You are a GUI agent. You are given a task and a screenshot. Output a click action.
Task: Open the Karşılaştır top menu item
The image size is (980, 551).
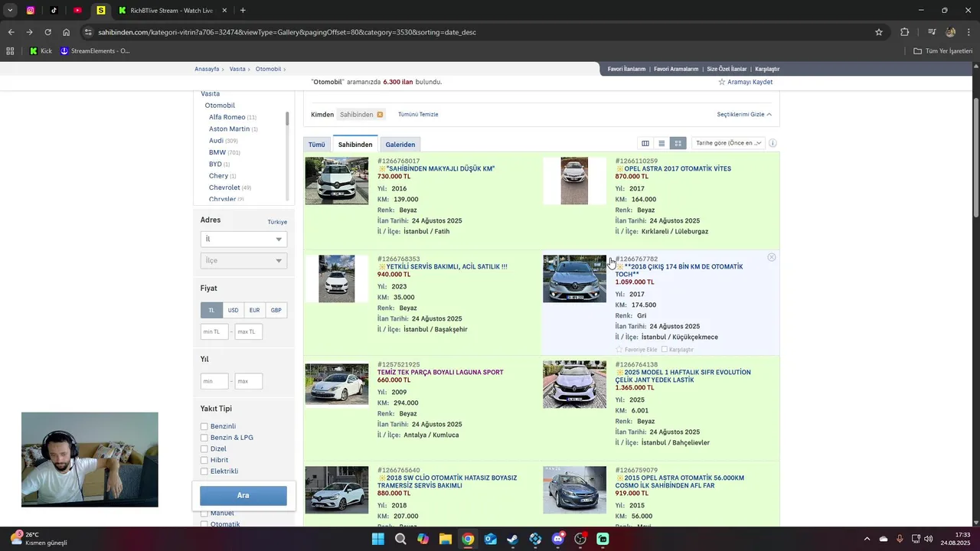coord(767,69)
